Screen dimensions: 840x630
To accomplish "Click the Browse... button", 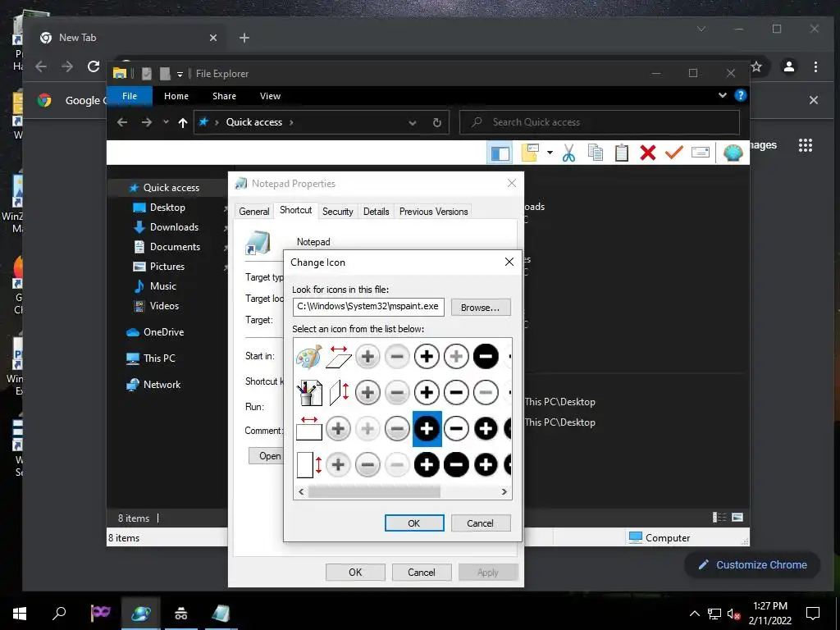I will (x=481, y=308).
